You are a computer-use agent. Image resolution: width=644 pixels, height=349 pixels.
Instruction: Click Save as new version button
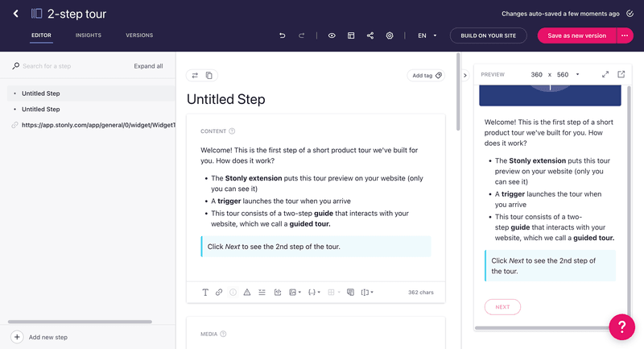576,35
